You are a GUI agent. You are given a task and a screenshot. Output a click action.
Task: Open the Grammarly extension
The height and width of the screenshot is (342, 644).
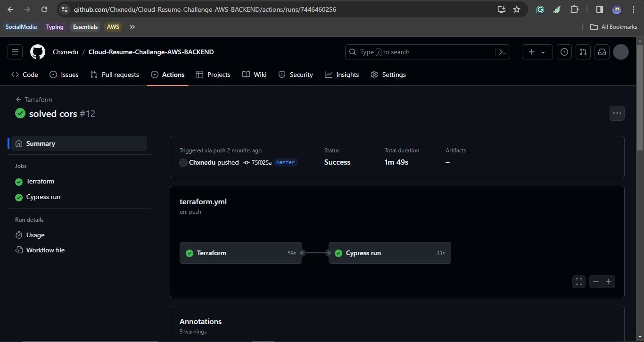tap(540, 9)
